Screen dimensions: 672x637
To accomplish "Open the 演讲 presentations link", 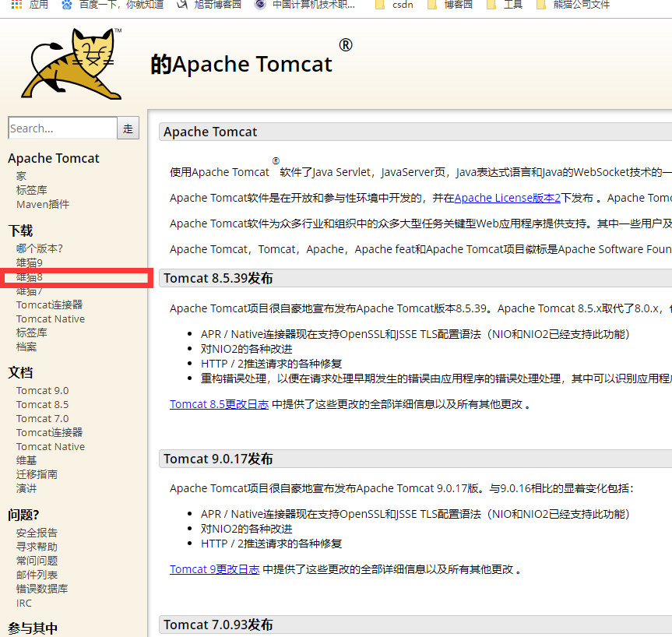I will (x=26, y=489).
